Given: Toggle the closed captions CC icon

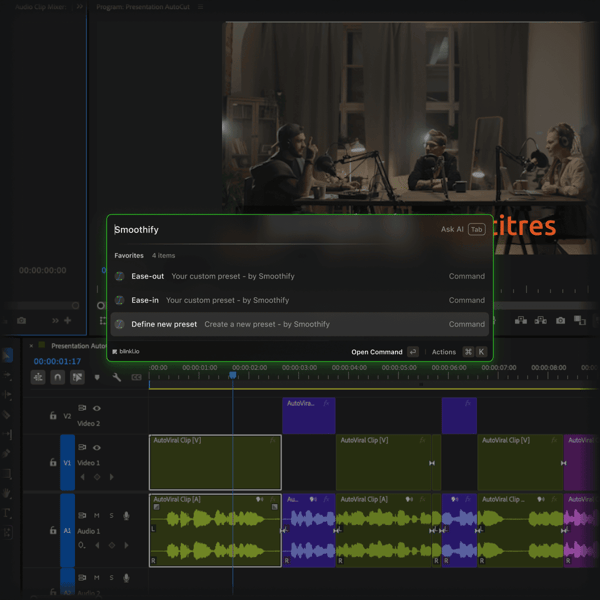Looking at the screenshot, I should click(137, 377).
